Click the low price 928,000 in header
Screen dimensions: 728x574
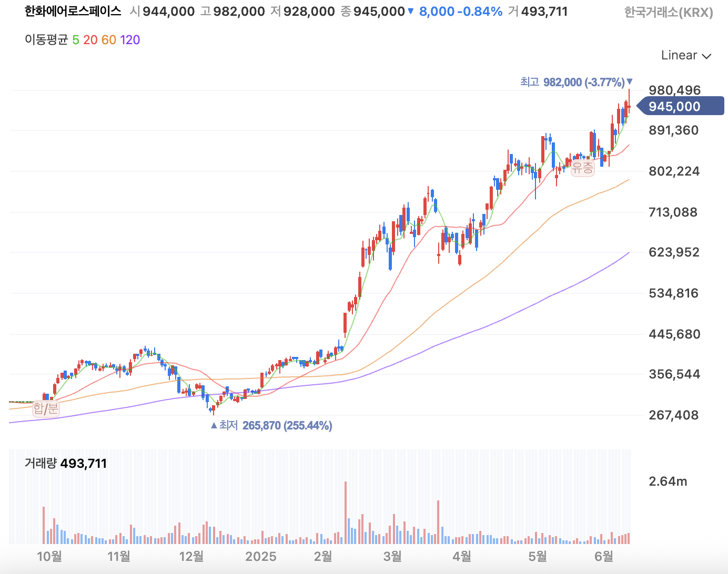tap(309, 11)
